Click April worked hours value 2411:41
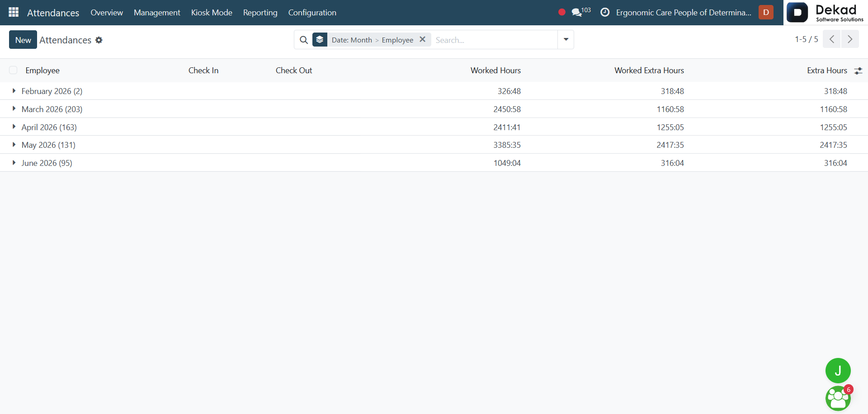This screenshot has width=868, height=414. [x=507, y=127]
